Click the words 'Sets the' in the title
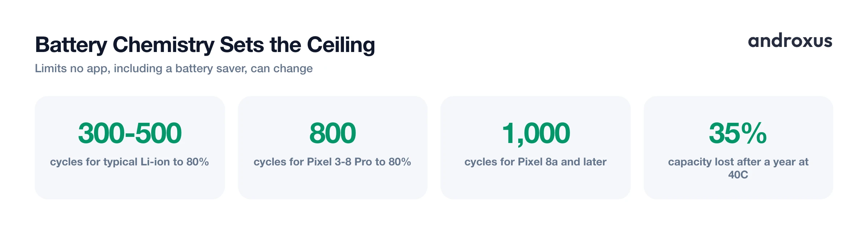 click(x=260, y=45)
